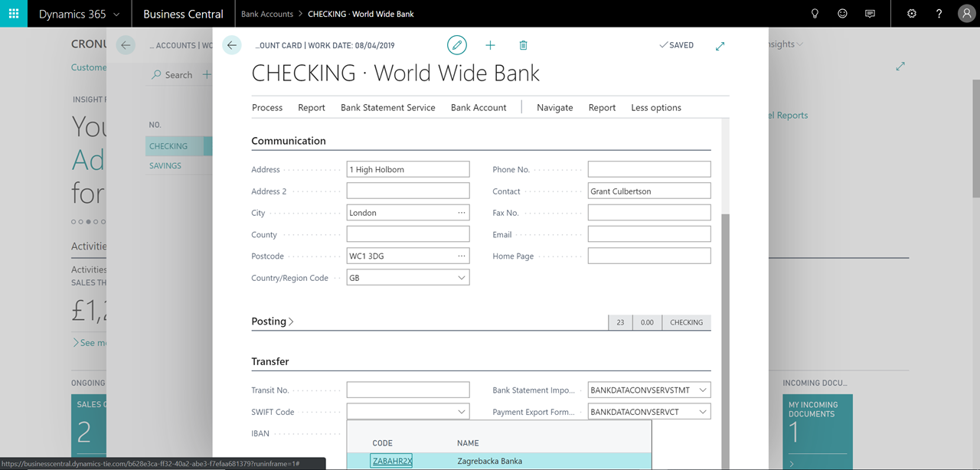Send feedback with the smiley icon
Image resolution: width=980 pixels, height=470 pixels.
click(x=842, y=13)
